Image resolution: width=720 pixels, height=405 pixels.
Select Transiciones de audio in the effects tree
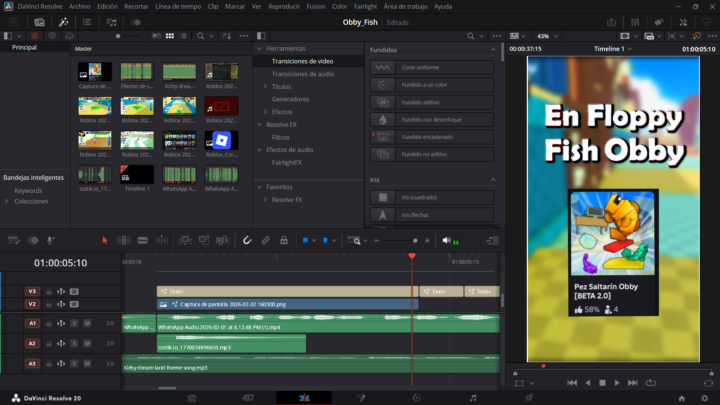click(x=303, y=74)
